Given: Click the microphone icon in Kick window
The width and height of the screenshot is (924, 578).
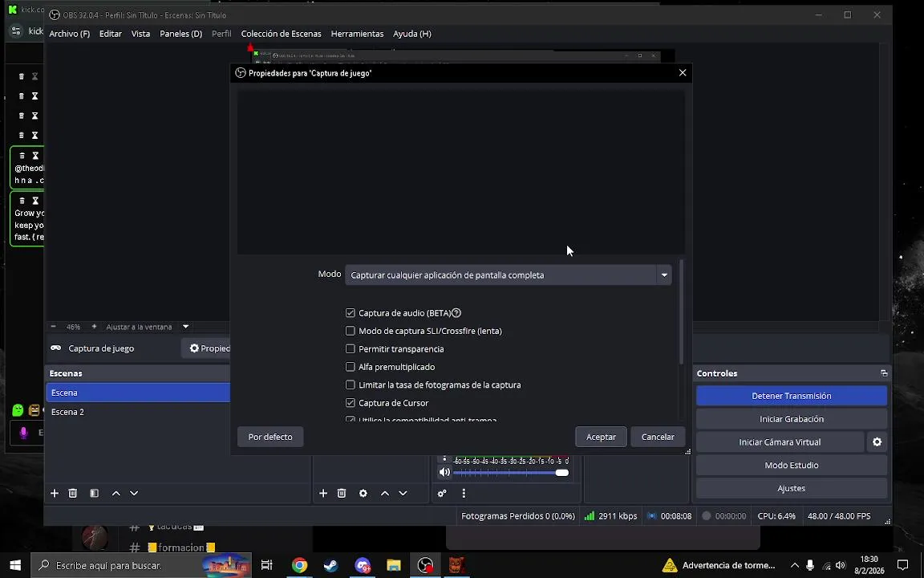Looking at the screenshot, I should click(23, 433).
